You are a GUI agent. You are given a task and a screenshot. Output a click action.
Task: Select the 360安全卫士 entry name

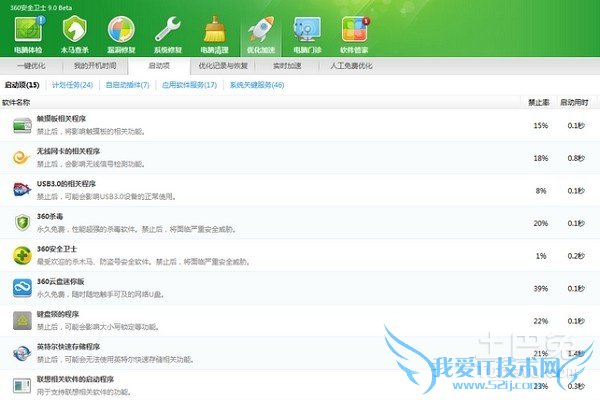(x=57, y=249)
